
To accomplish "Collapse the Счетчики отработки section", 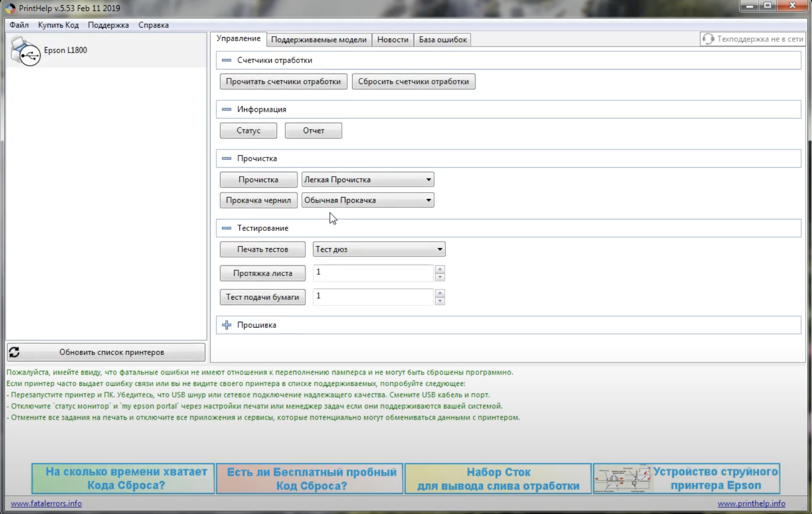I will pos(226,60).
